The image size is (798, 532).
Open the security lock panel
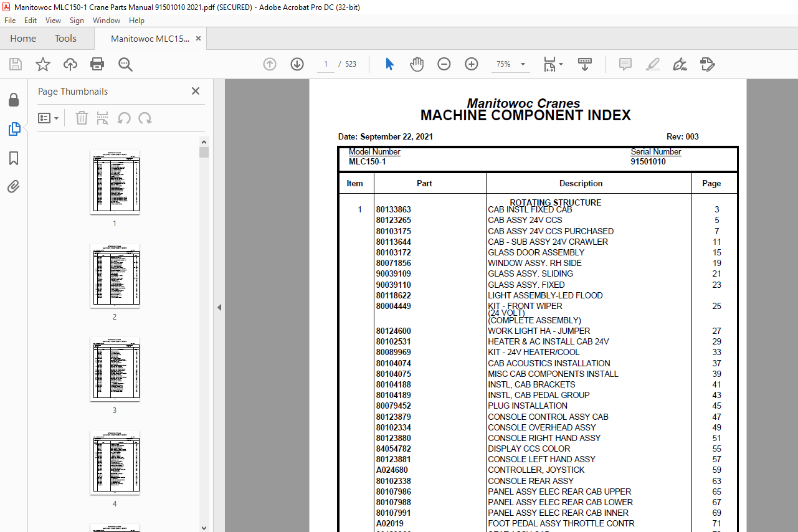pos(14,100)
